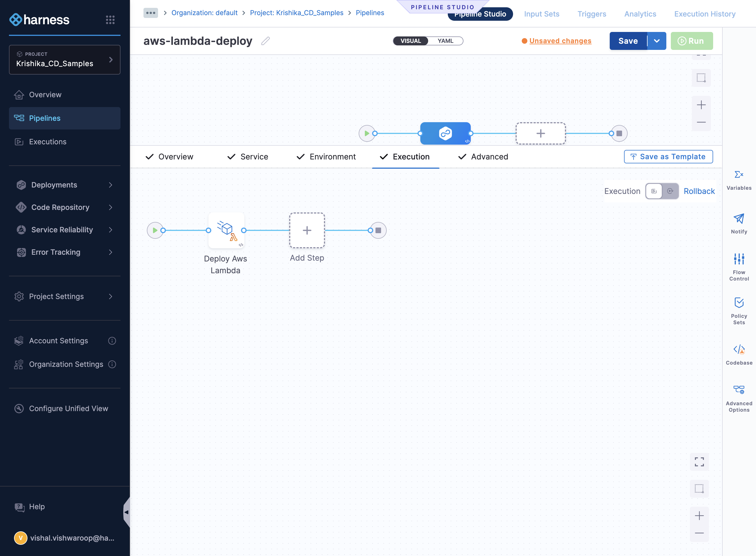
Task: Open the Triggers tab
Action: [x=592, y=14]
